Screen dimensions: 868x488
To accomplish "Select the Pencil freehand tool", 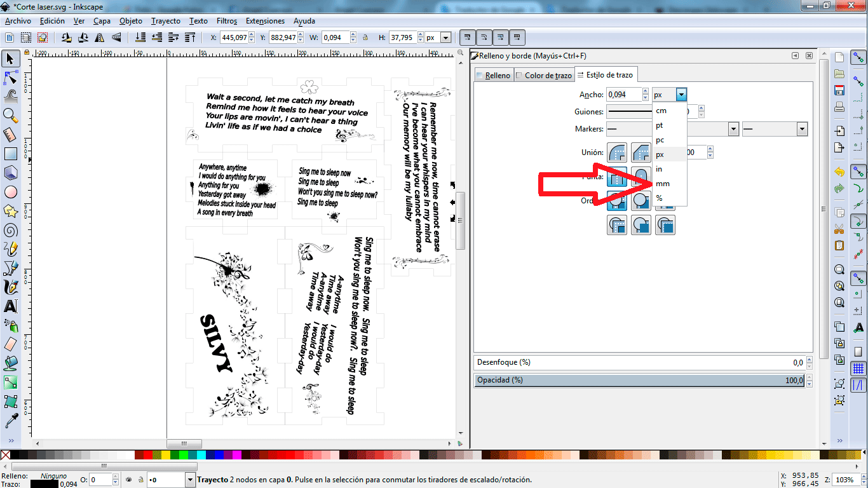I will pos(10,249).
